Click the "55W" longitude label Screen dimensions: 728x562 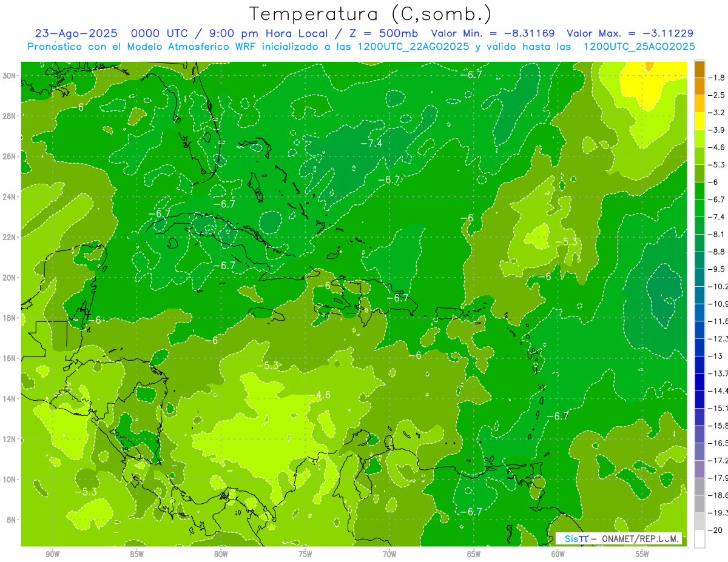642,554
